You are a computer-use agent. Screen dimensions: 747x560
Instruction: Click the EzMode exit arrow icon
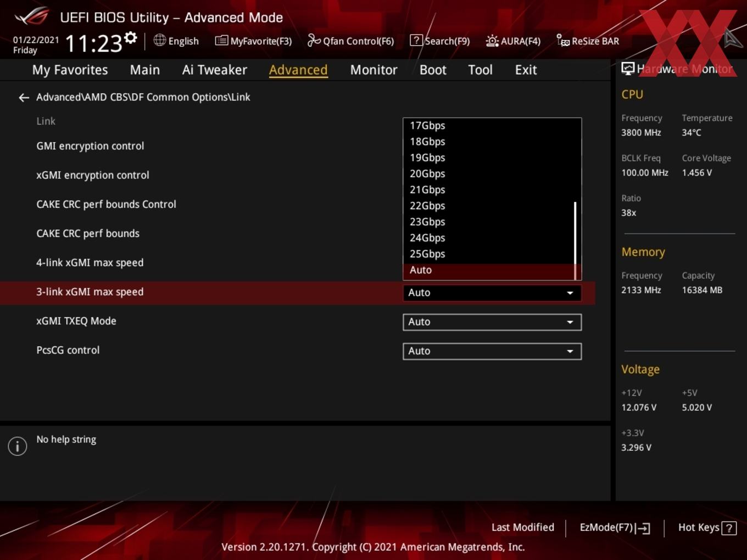coord(643,528)
